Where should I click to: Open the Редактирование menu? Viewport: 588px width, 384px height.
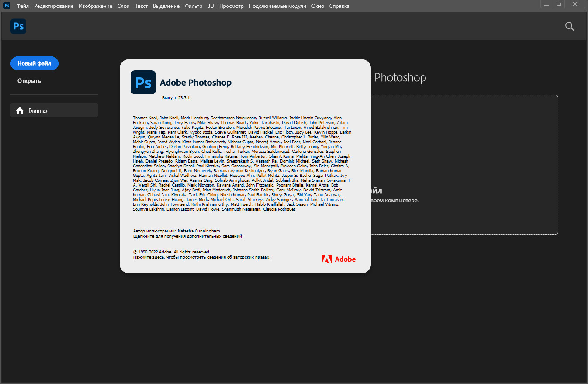click(x=54, y=6)
